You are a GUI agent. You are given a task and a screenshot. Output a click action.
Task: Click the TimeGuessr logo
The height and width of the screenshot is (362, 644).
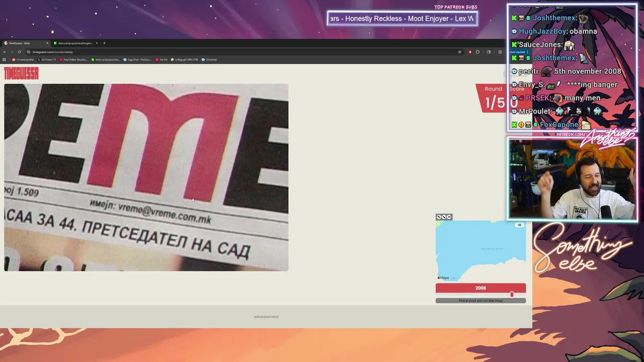point(21,73)
